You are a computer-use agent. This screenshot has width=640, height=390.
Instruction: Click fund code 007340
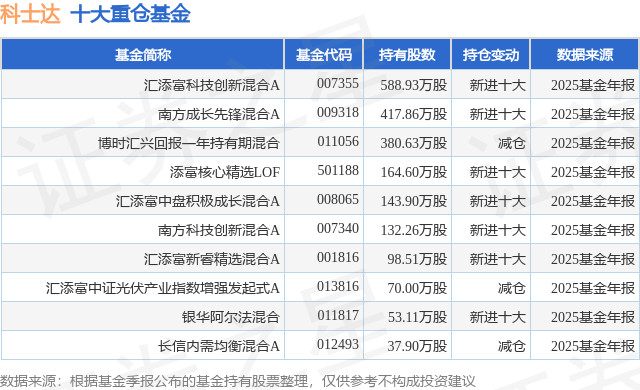pos(338,228)
